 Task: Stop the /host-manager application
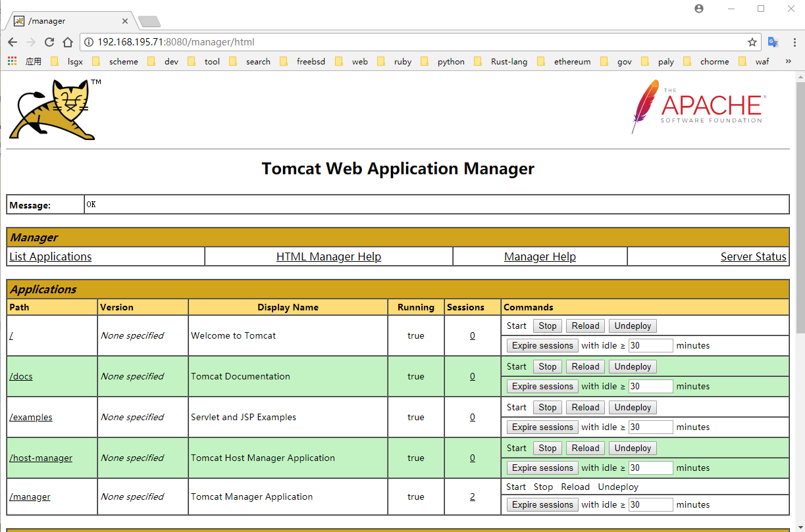pos(548,448)
